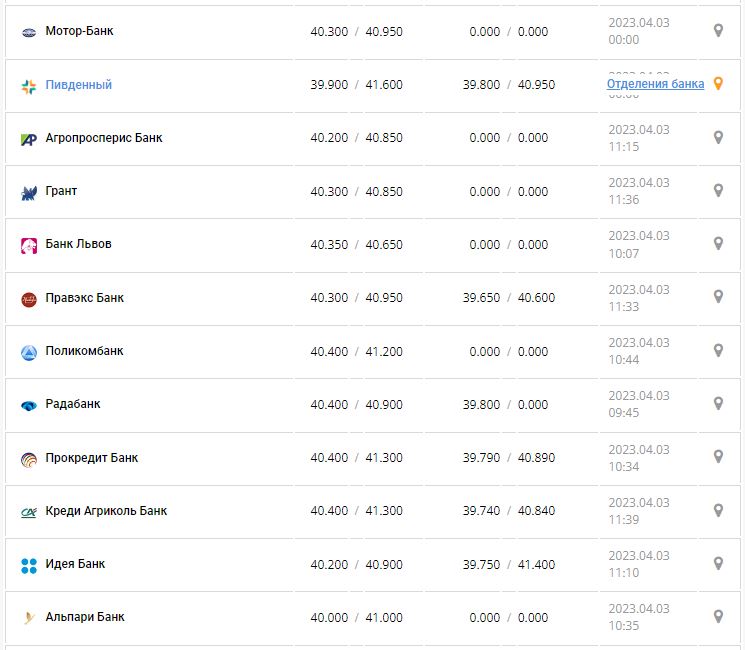The width and height of the screenshot is (745, 650).
Task: Click the Банк Львов logo icon
Action: click(x=28, y=245)
